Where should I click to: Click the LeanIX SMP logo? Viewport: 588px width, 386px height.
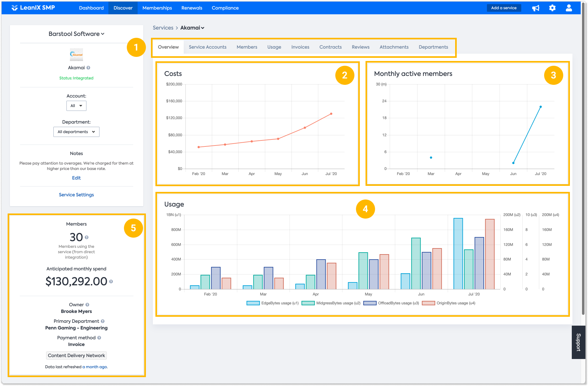[x=33, y=8]
